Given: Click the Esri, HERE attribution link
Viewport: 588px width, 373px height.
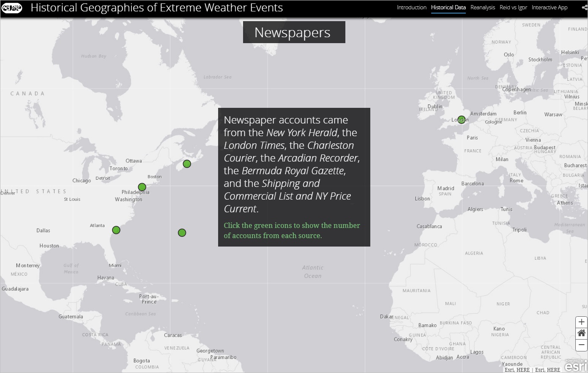Looking at the screenshot, I should pyautogui.click(x=517, y=370).
